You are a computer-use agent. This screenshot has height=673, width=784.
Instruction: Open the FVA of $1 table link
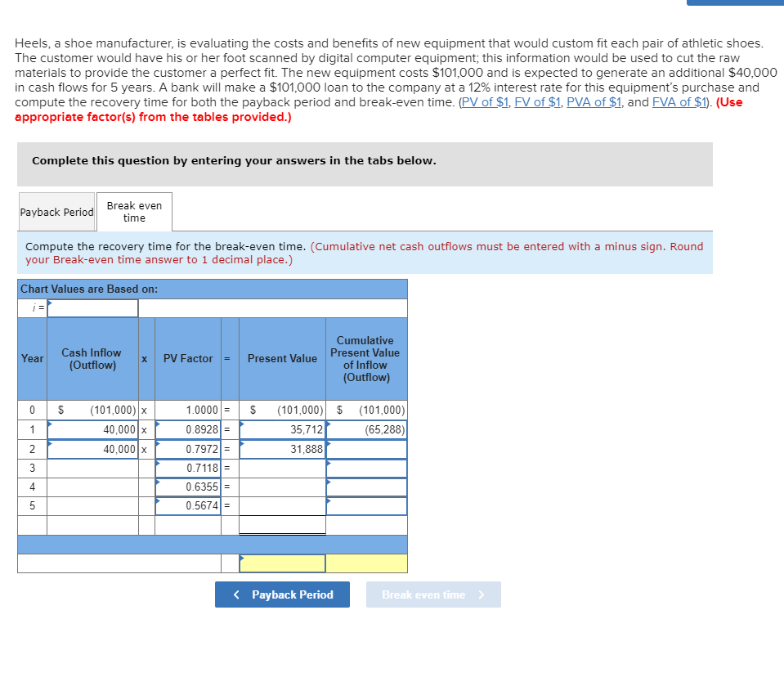click(679, 102)
